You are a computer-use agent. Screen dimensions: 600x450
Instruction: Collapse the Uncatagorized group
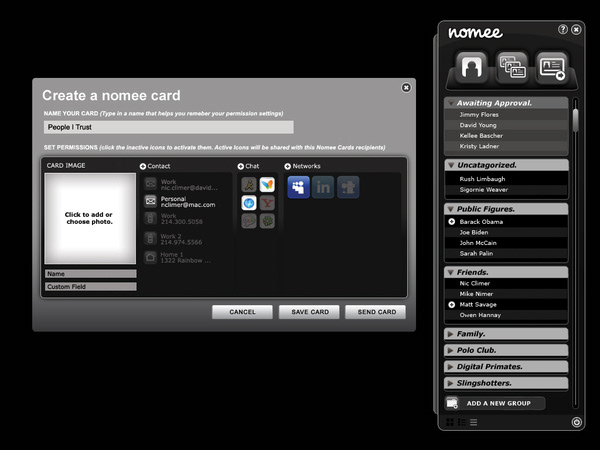point(451,165)
